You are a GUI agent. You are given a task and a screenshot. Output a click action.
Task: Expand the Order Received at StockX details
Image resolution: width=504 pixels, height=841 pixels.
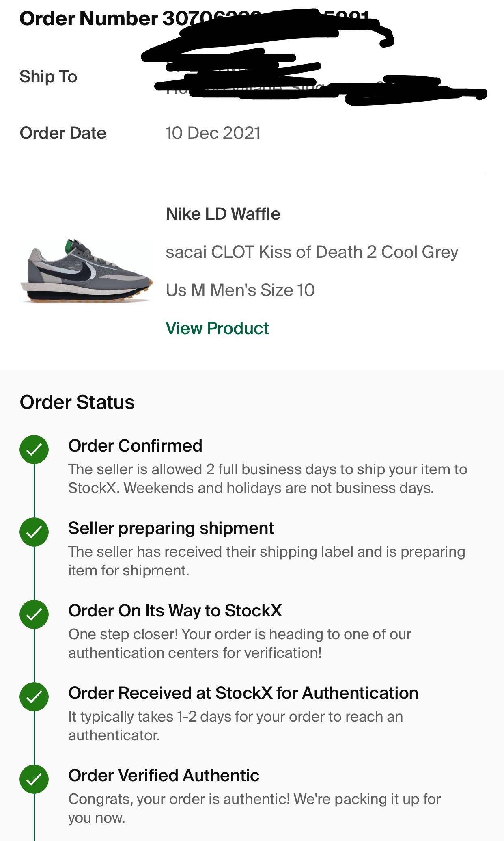point(243,693)
